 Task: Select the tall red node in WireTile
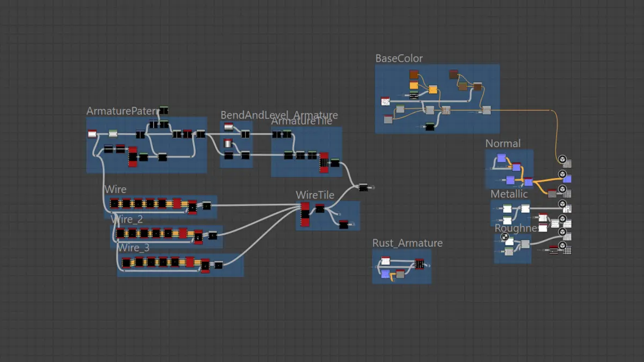point(305,215)
